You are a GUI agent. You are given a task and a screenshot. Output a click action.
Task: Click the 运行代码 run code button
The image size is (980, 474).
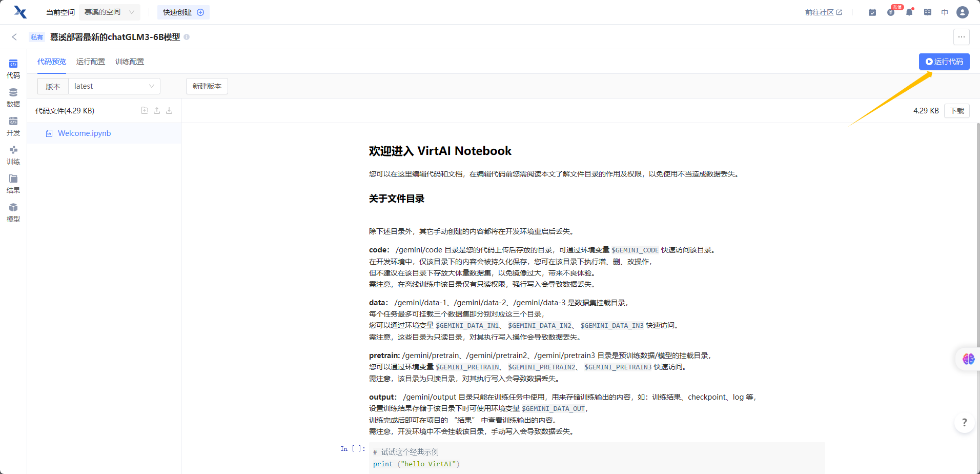[944, 62]
